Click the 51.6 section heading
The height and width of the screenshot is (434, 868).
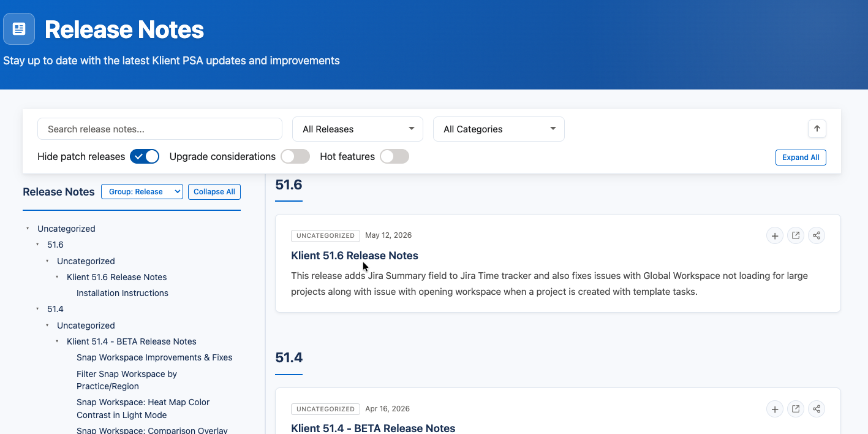pos(289,185)
